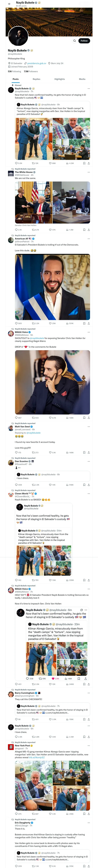Image resolution: width=98 pixels, height=868 pixels.
Task: Open the profile avatar photo
Action: [x=18, y=36]
